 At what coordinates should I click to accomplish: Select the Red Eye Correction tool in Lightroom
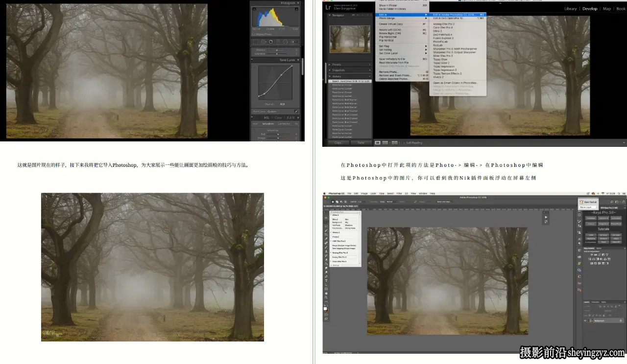[x=271, y=42]
